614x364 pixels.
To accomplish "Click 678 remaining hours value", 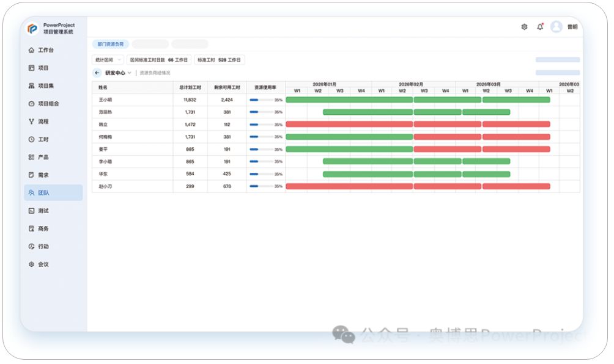I will pos(227,186).
